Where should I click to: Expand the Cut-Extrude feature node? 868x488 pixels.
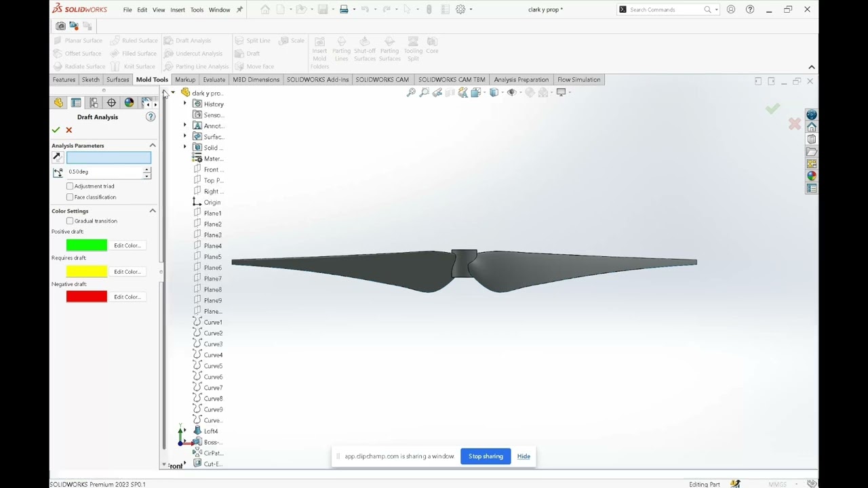tap(185, 464)
